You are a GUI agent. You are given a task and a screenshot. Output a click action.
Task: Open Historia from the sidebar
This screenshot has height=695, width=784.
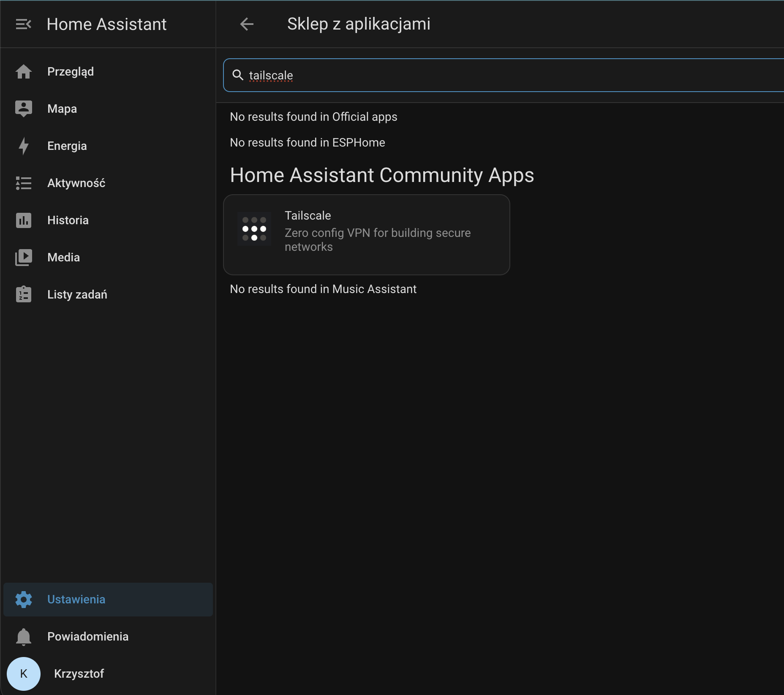pyautogui.click(x=108, y=220)
